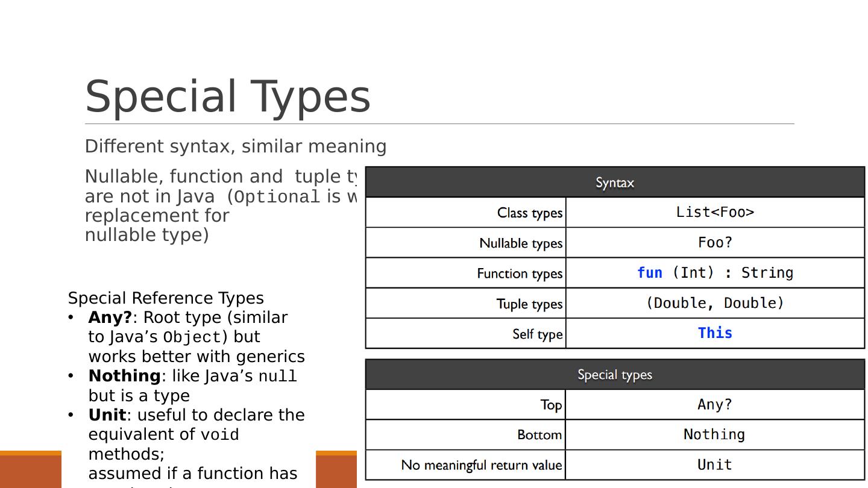The height and width of the screenshot is (488, 868).
Task: Click the bold "Unit" bullet term
Action: 107,415
